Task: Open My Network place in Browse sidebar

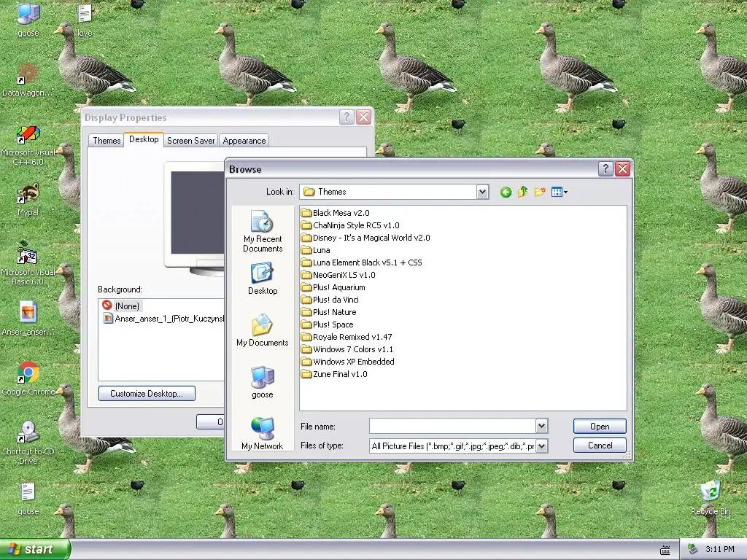Action: pos(262,433)
